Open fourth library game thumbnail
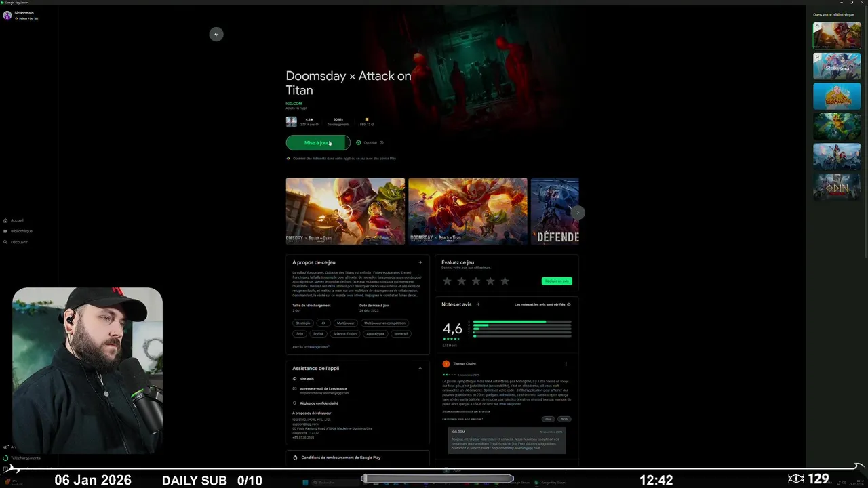 tap(837, 126)
